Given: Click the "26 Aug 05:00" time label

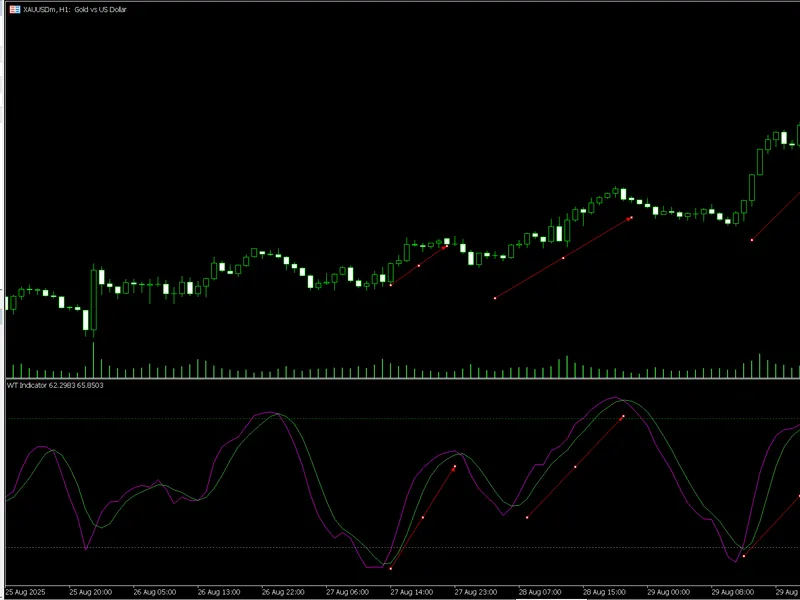Looking at the screenshot, I should point(155,592).
